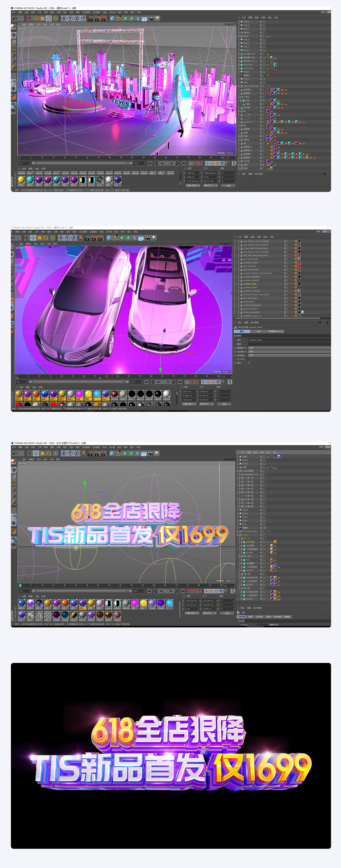Switch to the 平滑着色(Phong) tab in the middle window
The height and width of the screenshot is (868, 341).
[276, 331]
